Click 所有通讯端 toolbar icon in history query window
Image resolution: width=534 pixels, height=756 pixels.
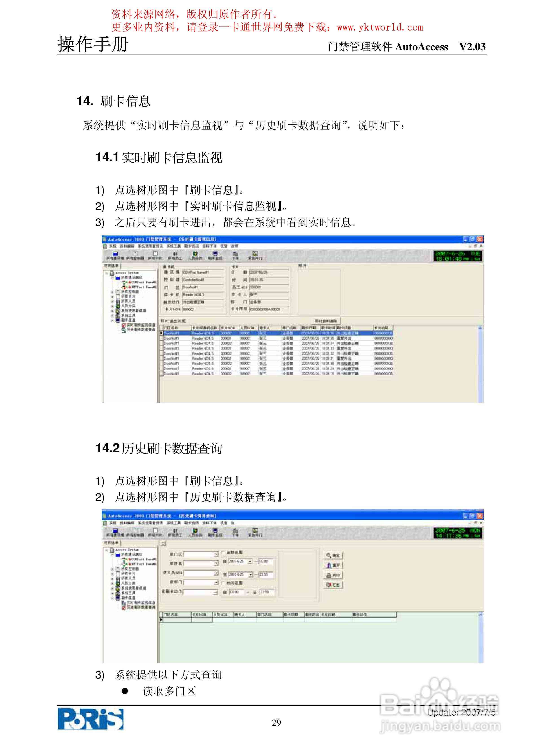(x=115, y=533)
